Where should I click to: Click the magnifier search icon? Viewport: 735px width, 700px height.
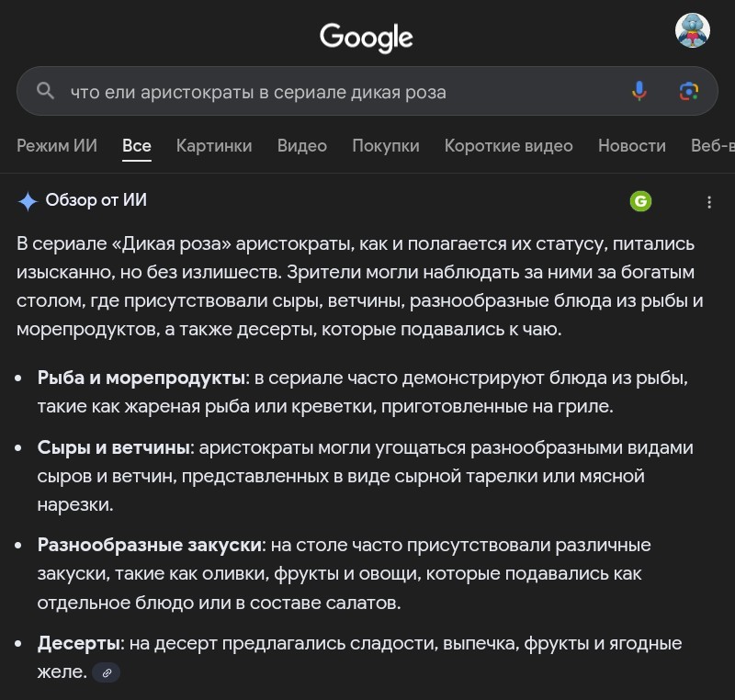[x=45, y=90]
